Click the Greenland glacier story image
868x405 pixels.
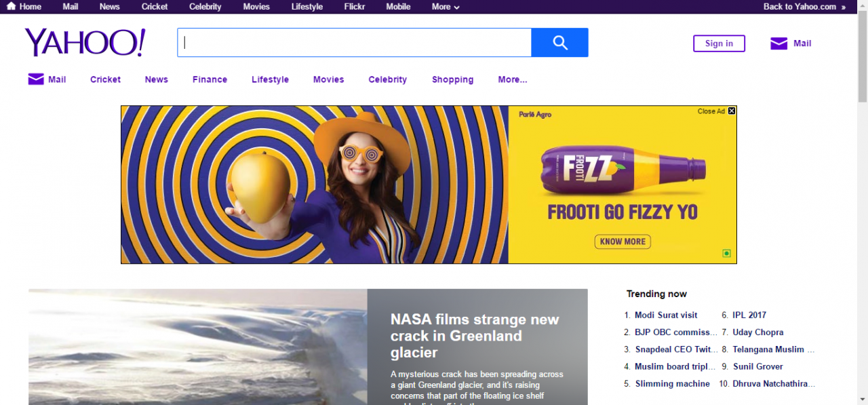point(197,347)
